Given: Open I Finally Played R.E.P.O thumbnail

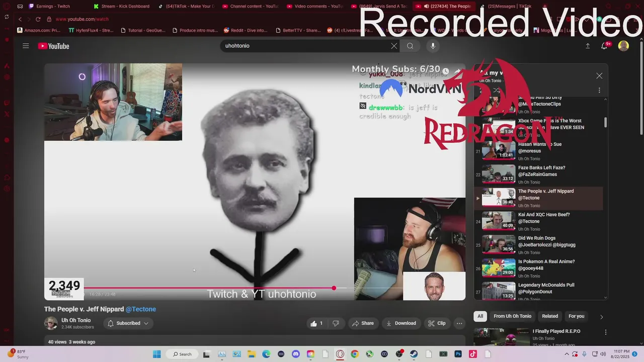Looking at the screenshot, I should (502, 337).
